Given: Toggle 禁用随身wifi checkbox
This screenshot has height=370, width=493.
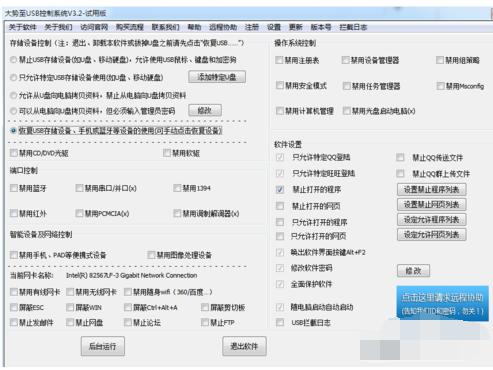Looking at the screenshot, I should point(128,292).
